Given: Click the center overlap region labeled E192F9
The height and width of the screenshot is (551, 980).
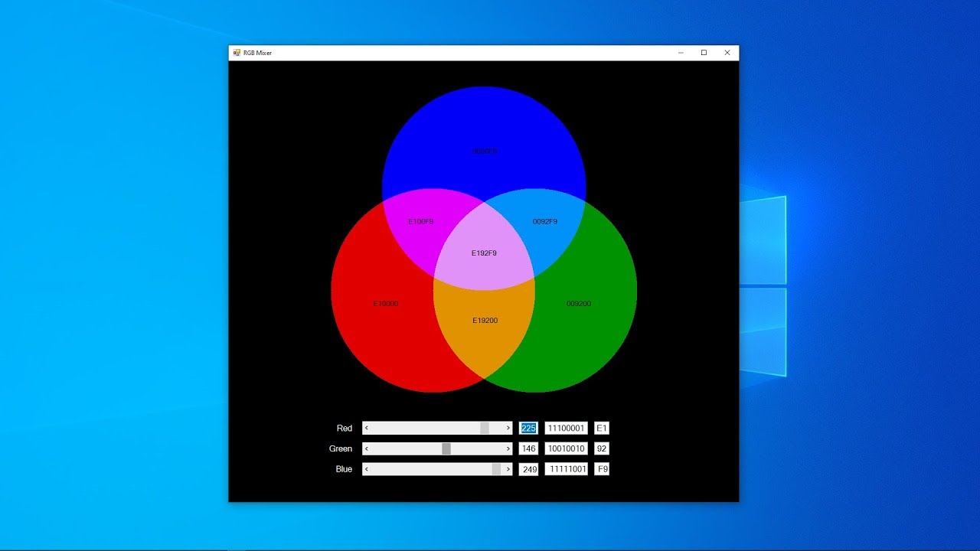Looking at the screenshot, I should pos(484,253).
